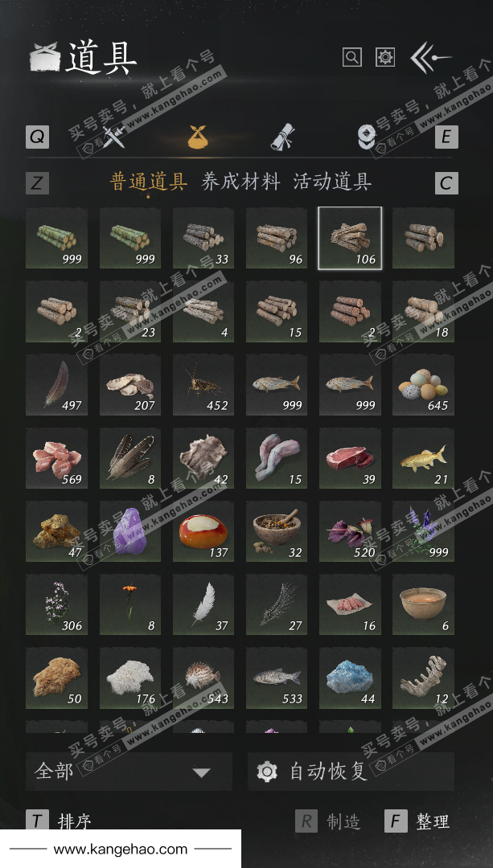Select the black feather item with 497

tap(56, 385)
